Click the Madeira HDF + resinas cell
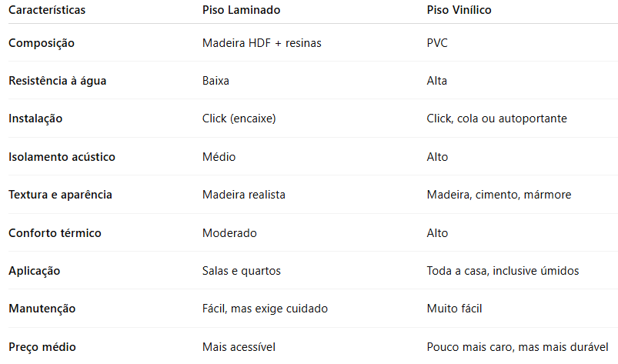Viewport: 618px width, 364px height. click(x=262, y=43)
